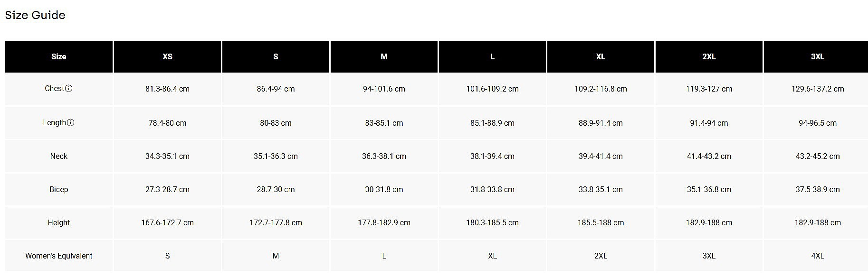Click the Size Guide heading
Image resolution: width=868 pixels, height=277 pixels.
[x=35, y=15]
